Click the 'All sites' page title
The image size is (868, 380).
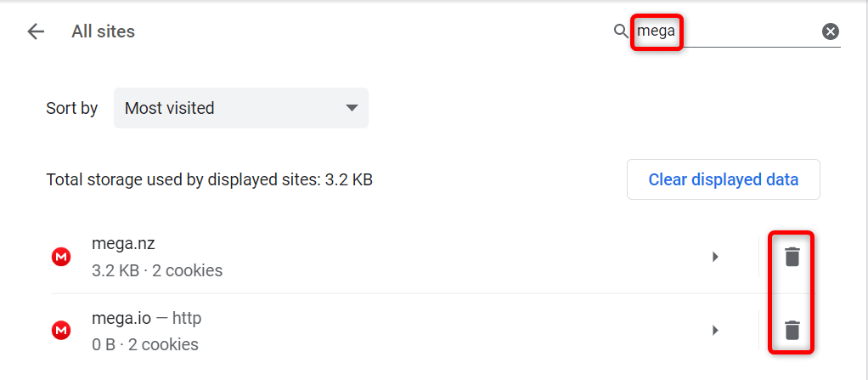coord(103,32)
